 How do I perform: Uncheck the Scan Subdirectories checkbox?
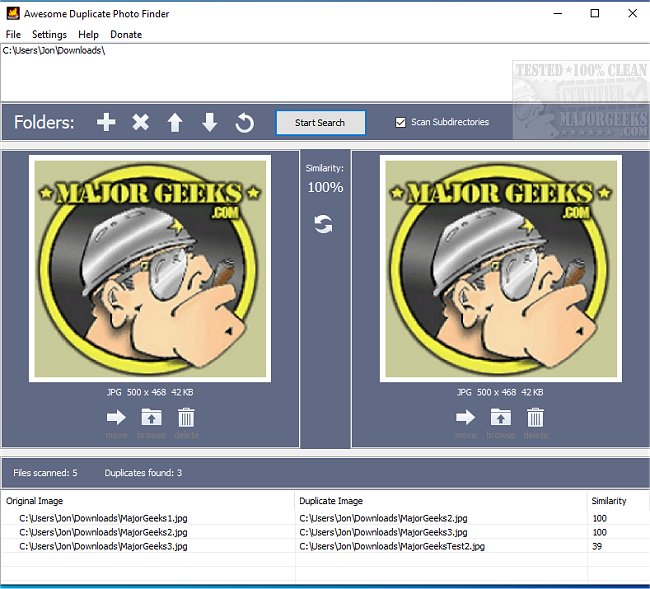pos(401,123)
